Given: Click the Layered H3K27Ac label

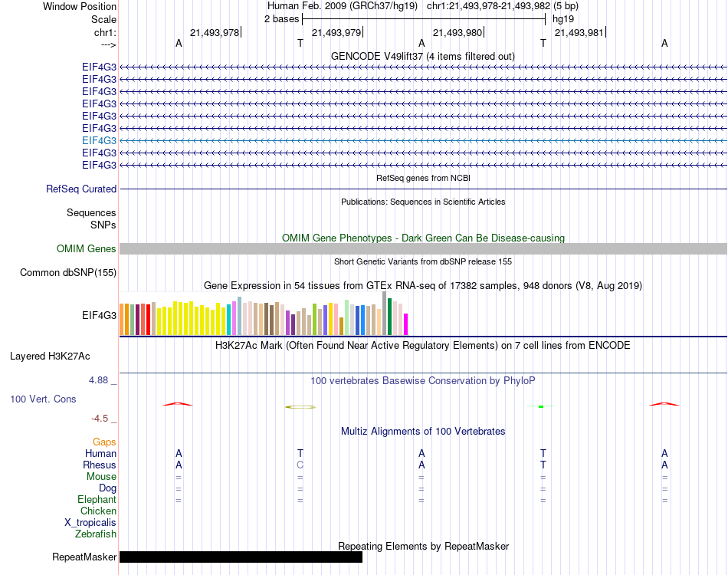Looking at the screenshot, I should tap(50, 356).
